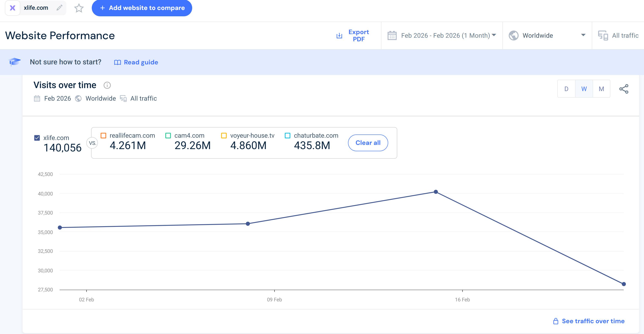
Task: Open the Read guide link
Action: pyautogui.click(x=136, y=62)
